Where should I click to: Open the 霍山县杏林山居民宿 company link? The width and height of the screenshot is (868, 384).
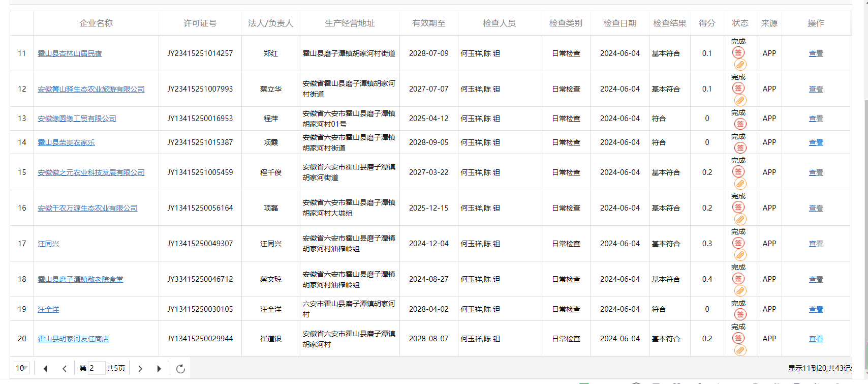(x=70, y=53)
